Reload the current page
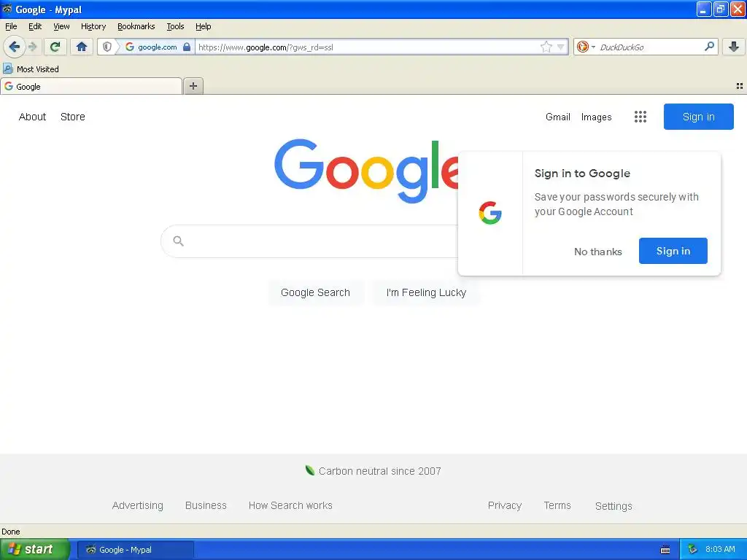The image size is (747, 560). [x=55, y=47]
